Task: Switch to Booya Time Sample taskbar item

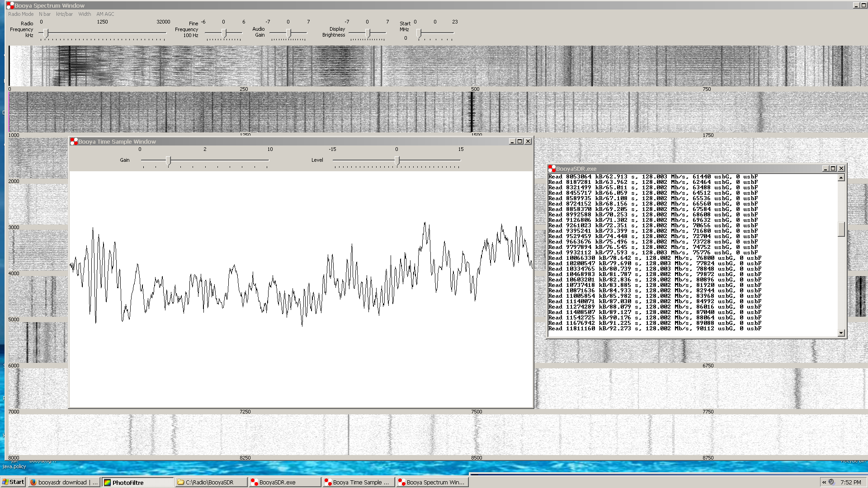Action: [359, 482]
